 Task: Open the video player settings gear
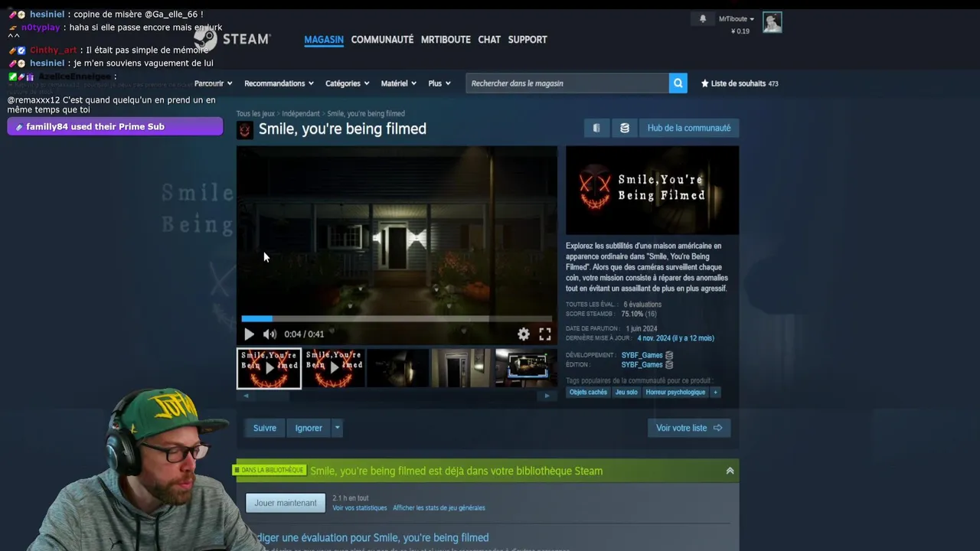pyautogui.click(x=524, y=334)
